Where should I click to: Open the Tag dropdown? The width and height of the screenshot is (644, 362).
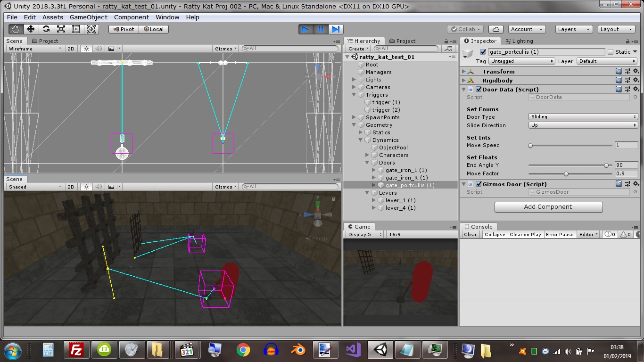[522, 61]
